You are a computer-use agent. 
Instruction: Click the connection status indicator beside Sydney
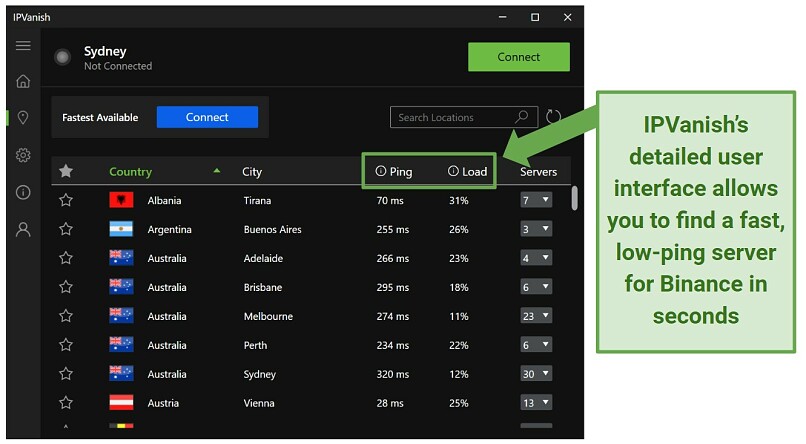pyautogui.click(x=63, y=57)
